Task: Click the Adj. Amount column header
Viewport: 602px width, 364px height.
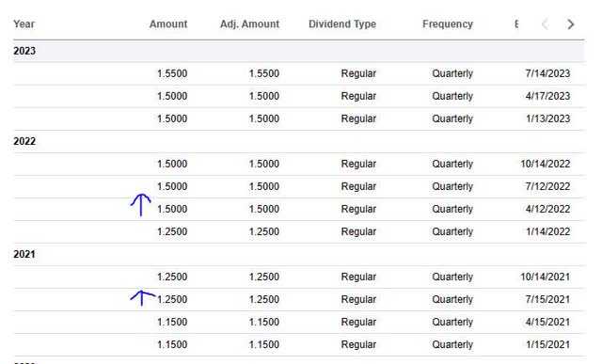Action: click(249, 24)
